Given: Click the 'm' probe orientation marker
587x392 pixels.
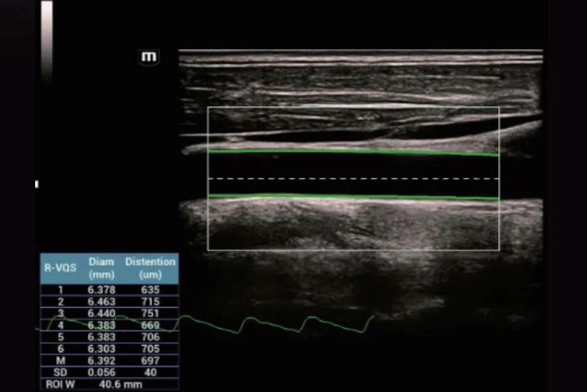Looking at the screenshot, I should click(149, 57).
